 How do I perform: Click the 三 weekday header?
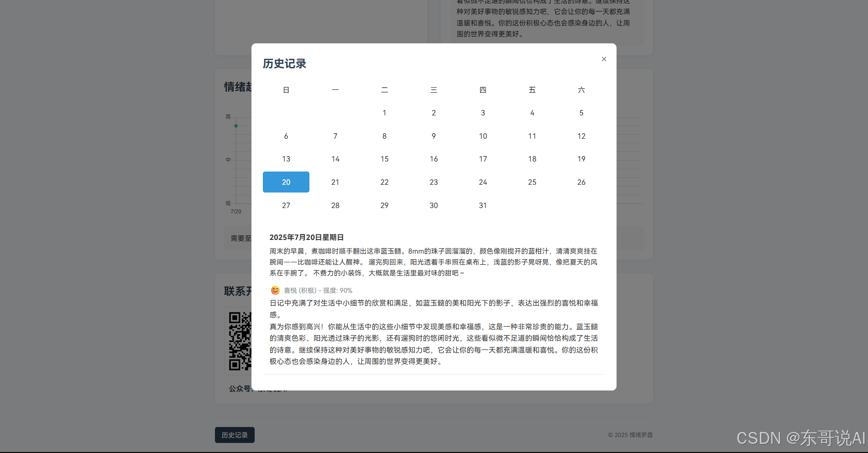(x=434, y=90)
